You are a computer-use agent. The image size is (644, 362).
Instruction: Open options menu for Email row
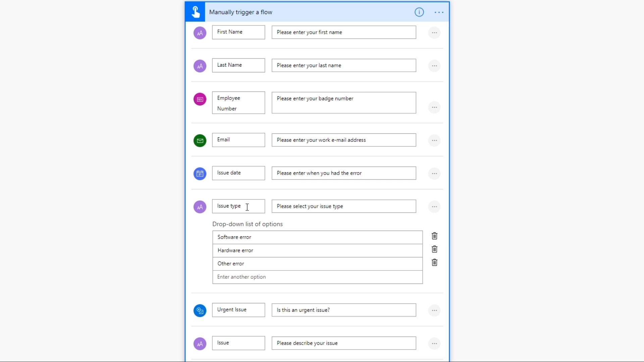click(x=434, y=140)
